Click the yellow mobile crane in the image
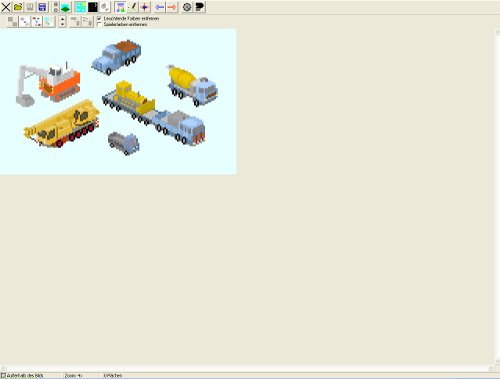This screenshot has width=500, height=379. [62, 124]
